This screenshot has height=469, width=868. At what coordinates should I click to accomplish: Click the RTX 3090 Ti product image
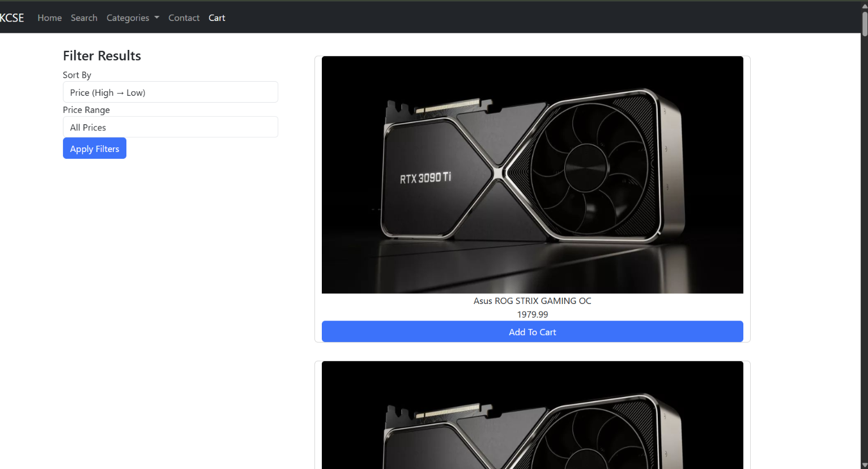pyautogui.click(x=532, y=174)
